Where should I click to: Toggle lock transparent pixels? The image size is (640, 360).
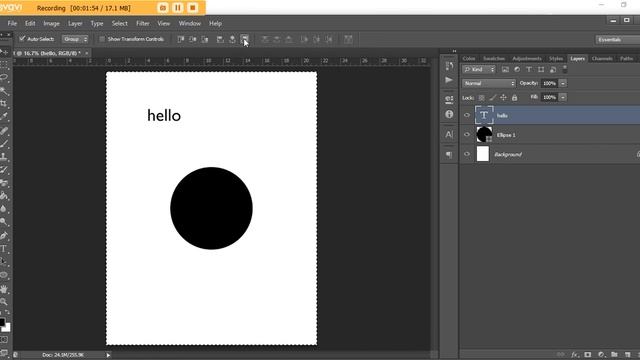482,98
